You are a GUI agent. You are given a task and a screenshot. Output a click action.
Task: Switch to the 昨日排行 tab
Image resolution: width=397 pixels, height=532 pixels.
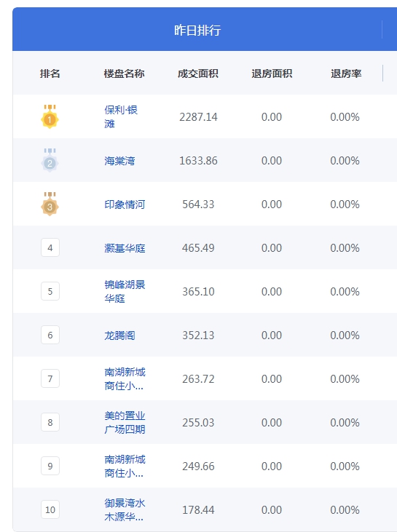(197, 30)
